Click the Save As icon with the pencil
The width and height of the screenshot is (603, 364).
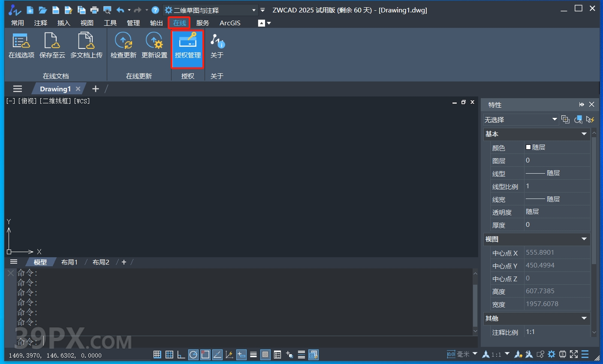click(x=68, y=10)
